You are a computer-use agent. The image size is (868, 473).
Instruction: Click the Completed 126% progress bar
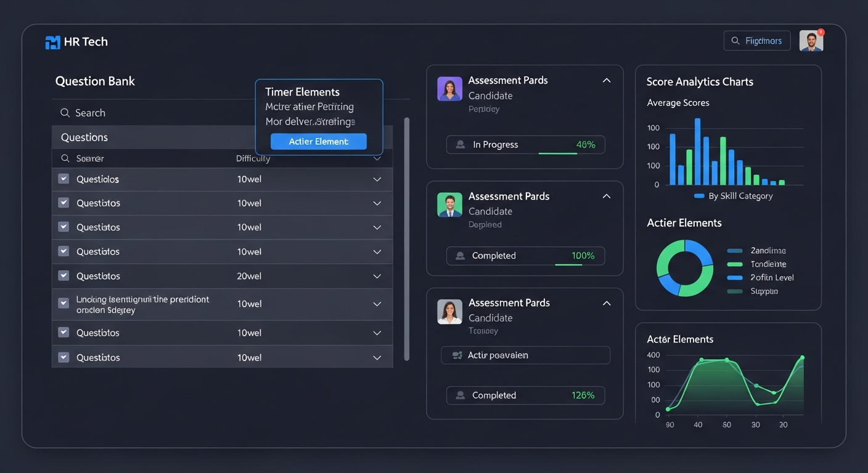pos(525,395)
